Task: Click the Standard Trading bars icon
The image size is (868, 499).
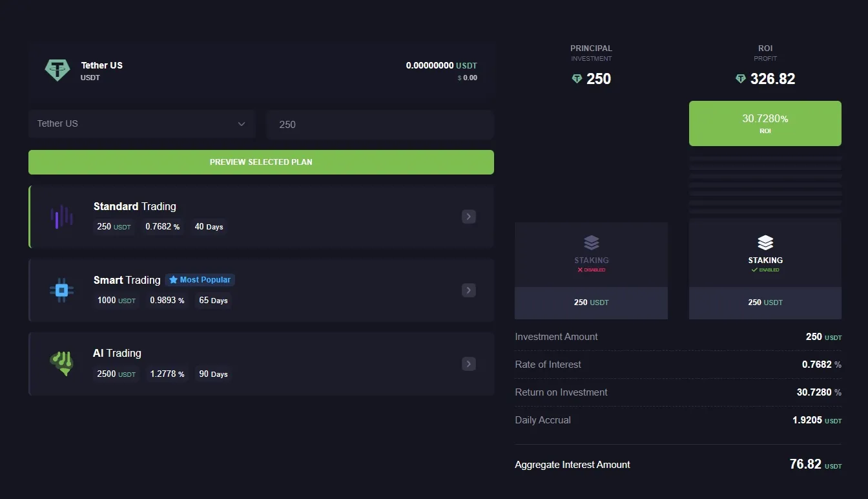Action: point(61,217)
